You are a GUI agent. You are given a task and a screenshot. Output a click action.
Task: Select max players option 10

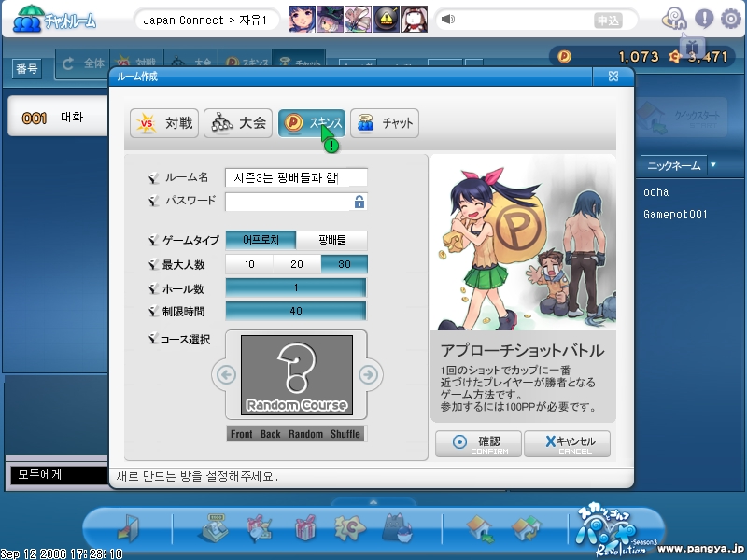click(x=249, y=264)
